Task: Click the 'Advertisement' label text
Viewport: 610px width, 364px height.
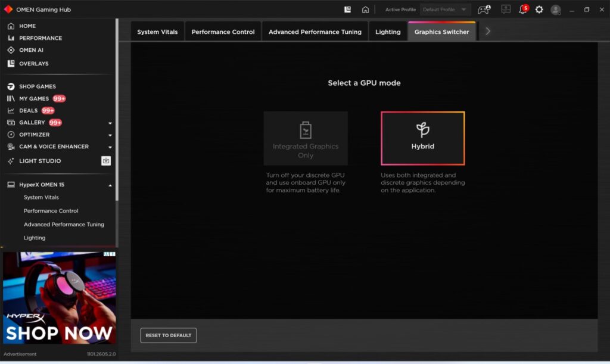Action: coord(20,354)
